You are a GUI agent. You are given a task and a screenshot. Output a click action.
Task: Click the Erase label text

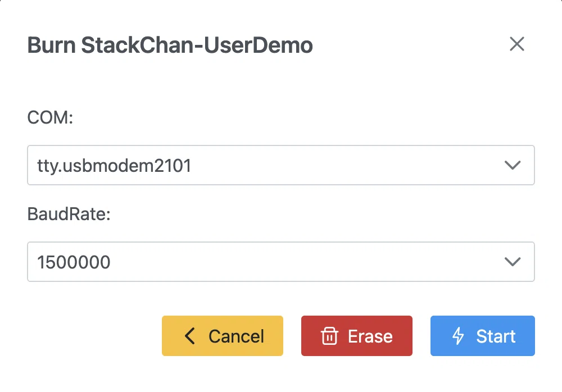[x=370, y=336]
